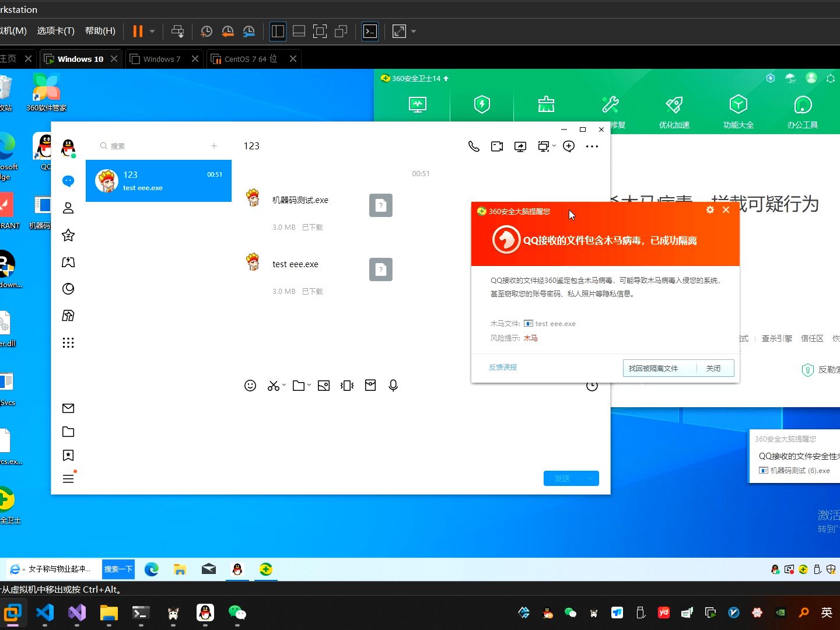Expand the send button dropdown arrow
This screenshot has height=630, width=840.
click(590, 478)
